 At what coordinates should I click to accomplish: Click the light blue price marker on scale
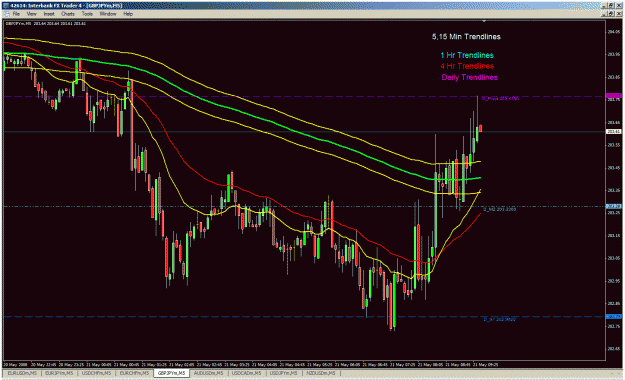[x=613, y=206]
